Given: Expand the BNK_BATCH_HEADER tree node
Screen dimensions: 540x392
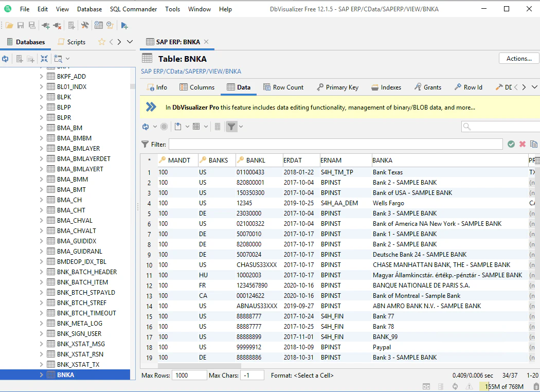Looking at the screenshot, I should coord(41,272).
